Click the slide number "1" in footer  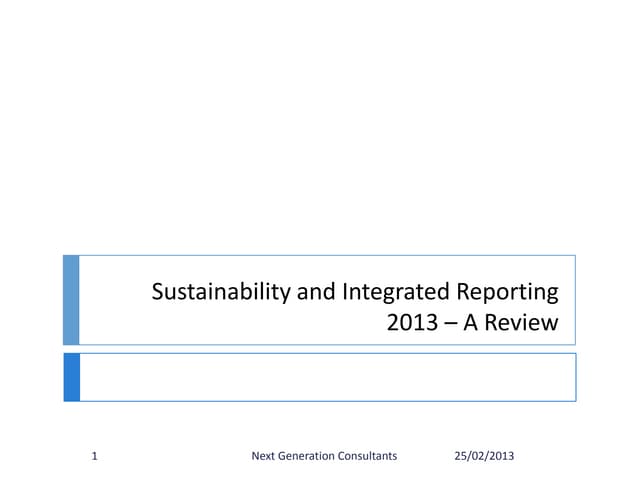click(x=94, y=456)
